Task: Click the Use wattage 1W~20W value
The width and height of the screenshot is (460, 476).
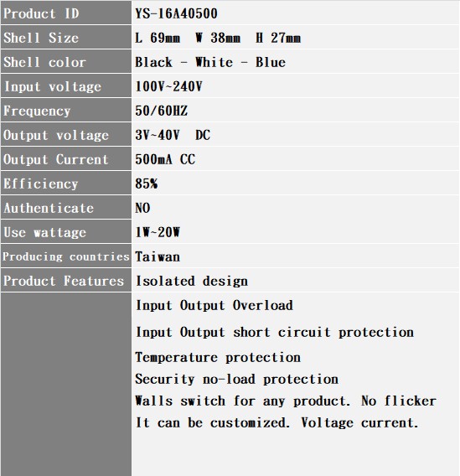Action: [x=158, y=232]
